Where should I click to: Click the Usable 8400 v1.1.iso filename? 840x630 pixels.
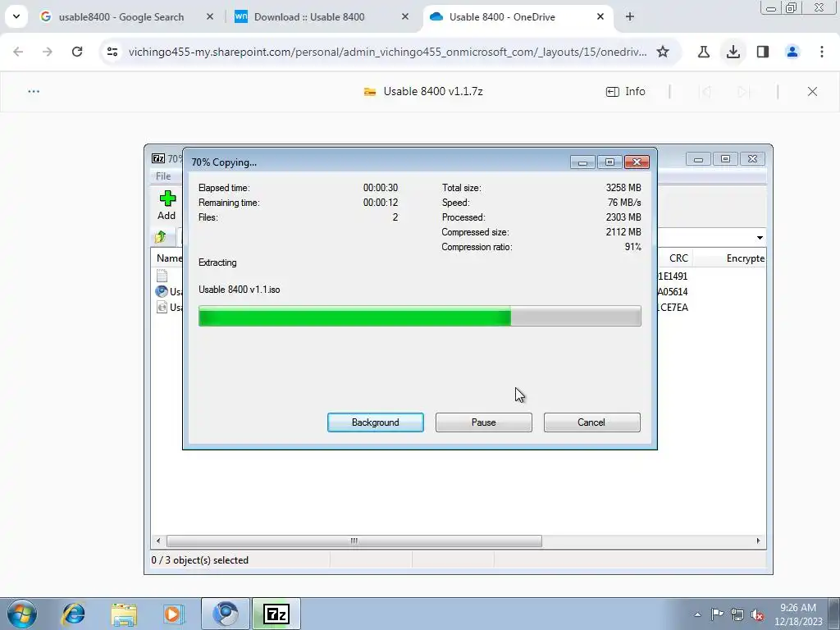(239, 290)
